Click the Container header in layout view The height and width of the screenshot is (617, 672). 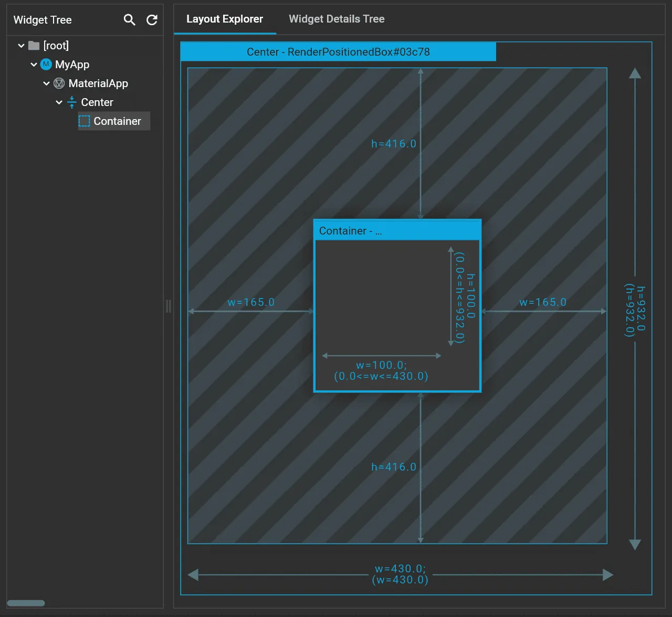coord(397,231)
